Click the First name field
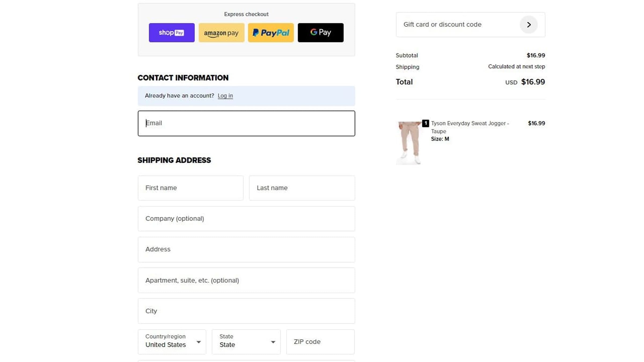 click(191, 188)
